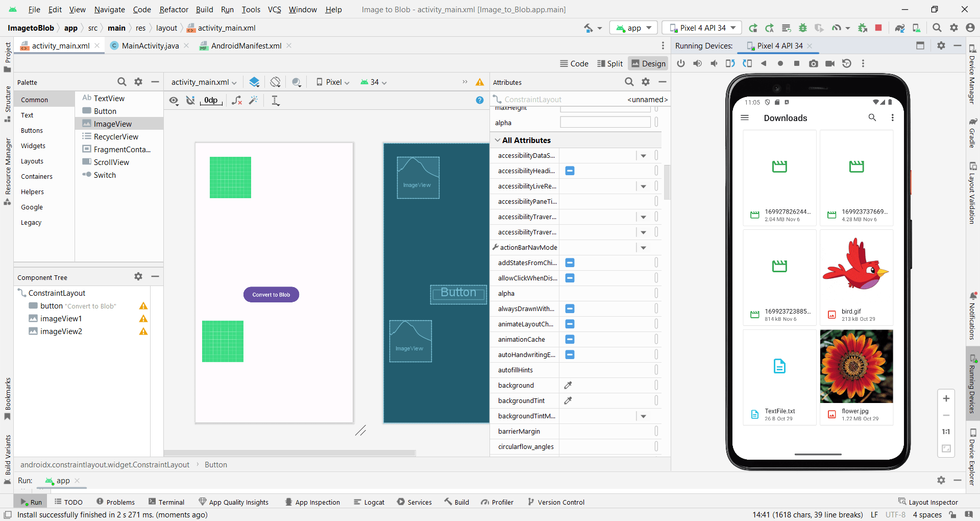Click the Infer Constraints magic wand icon
The width and height of the screenshot is (980, 521).
[x=253, y=101]
